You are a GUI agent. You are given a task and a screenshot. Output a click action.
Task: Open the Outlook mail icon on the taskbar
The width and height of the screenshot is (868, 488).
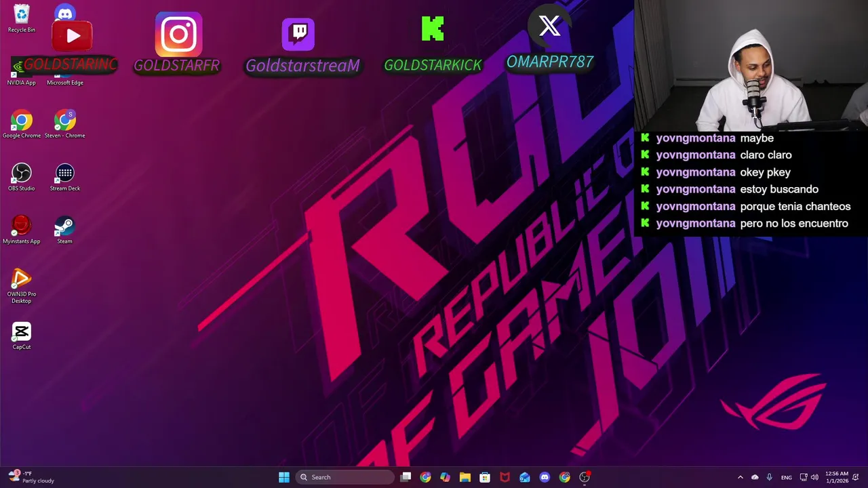(x=525, y=477)
